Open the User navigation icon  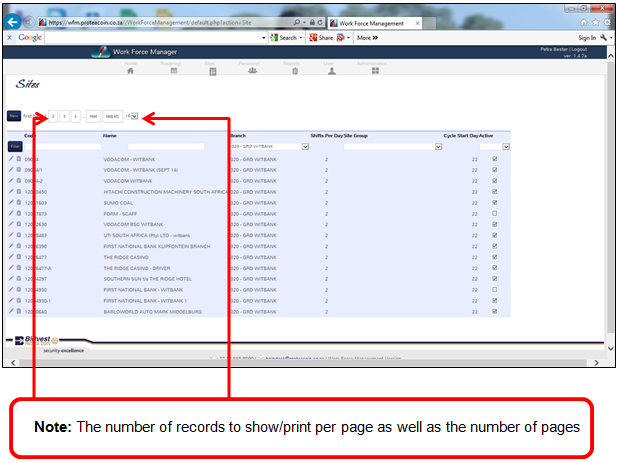tap(332, 71)
